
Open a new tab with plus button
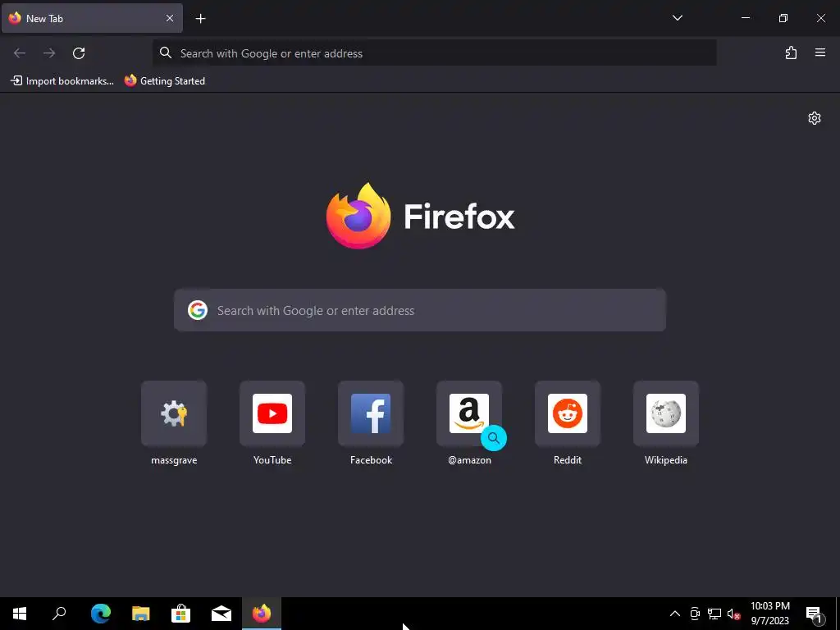click(x=200, y=19)
